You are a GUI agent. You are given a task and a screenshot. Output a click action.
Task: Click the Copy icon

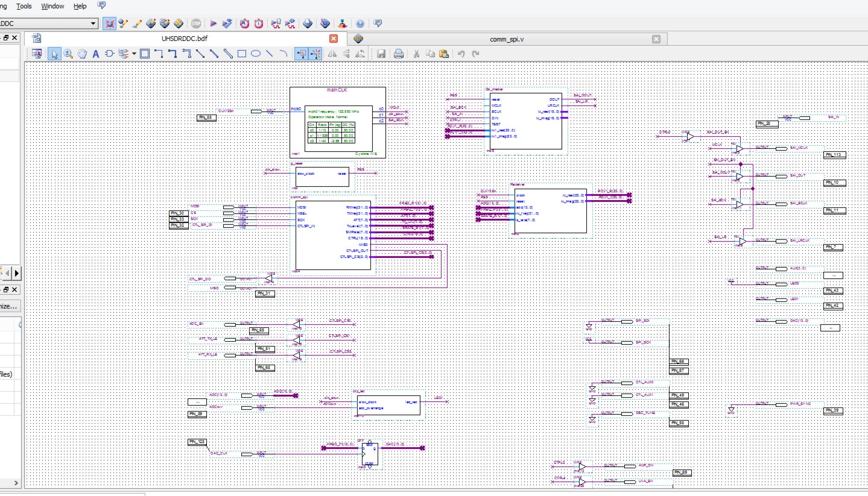(430, 54)
